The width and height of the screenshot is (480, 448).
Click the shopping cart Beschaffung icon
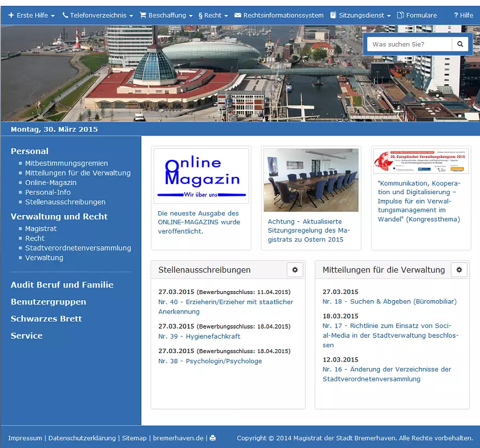[143, 15]
